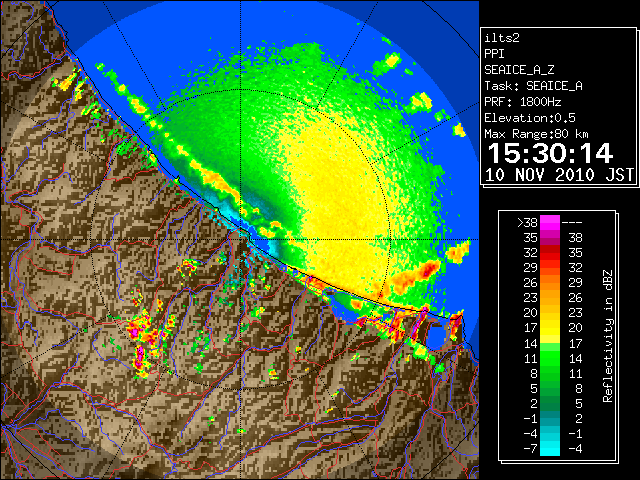The image size is (640, 480).
Task: Click the '---' legend label
Action: pyautogui.click(x=572, y=222)
